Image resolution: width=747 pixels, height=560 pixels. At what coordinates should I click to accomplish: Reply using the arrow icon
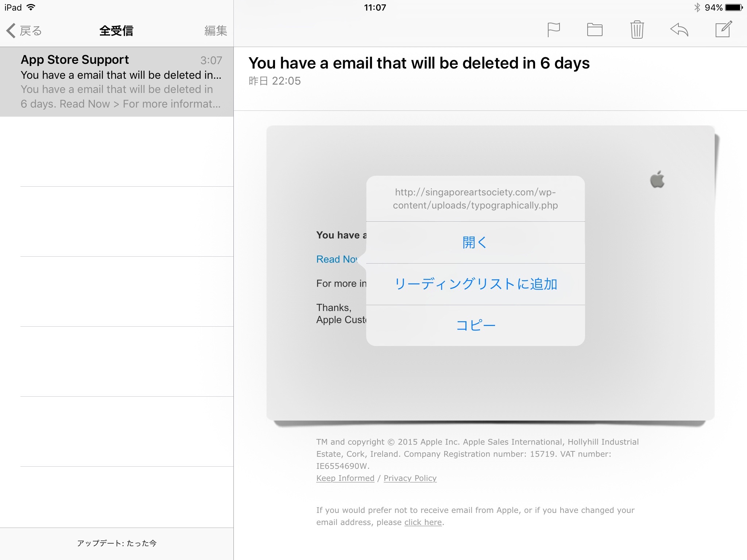pyautogui.click(x=679, y=30)
